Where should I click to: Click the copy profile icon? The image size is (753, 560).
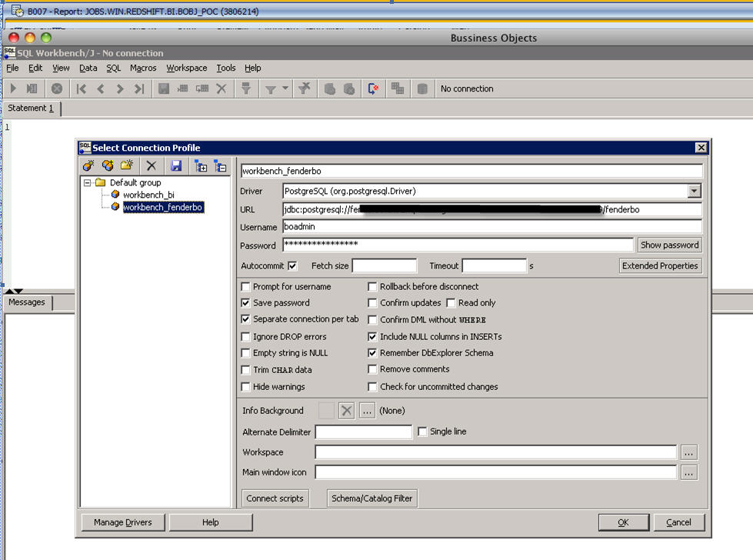[108, 165]
